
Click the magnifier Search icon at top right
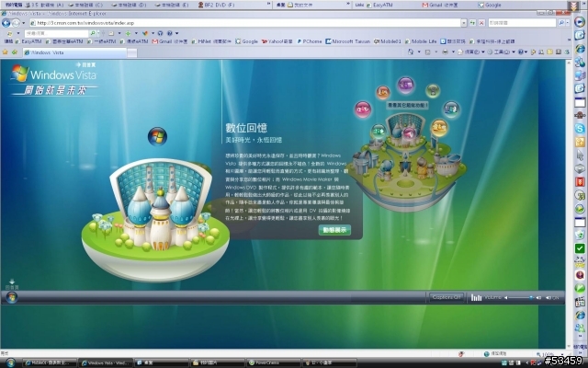pos(561,23)
